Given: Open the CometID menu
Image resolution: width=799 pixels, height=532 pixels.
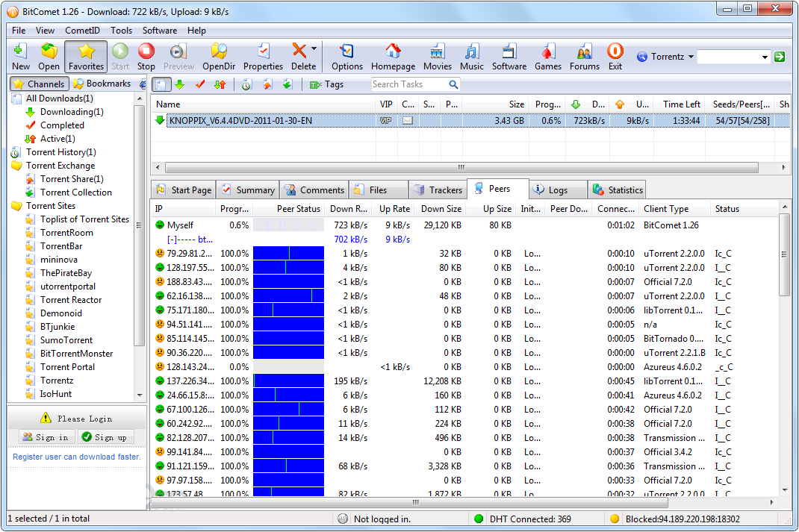Looking at the screenshot, I should coord(83,31).
